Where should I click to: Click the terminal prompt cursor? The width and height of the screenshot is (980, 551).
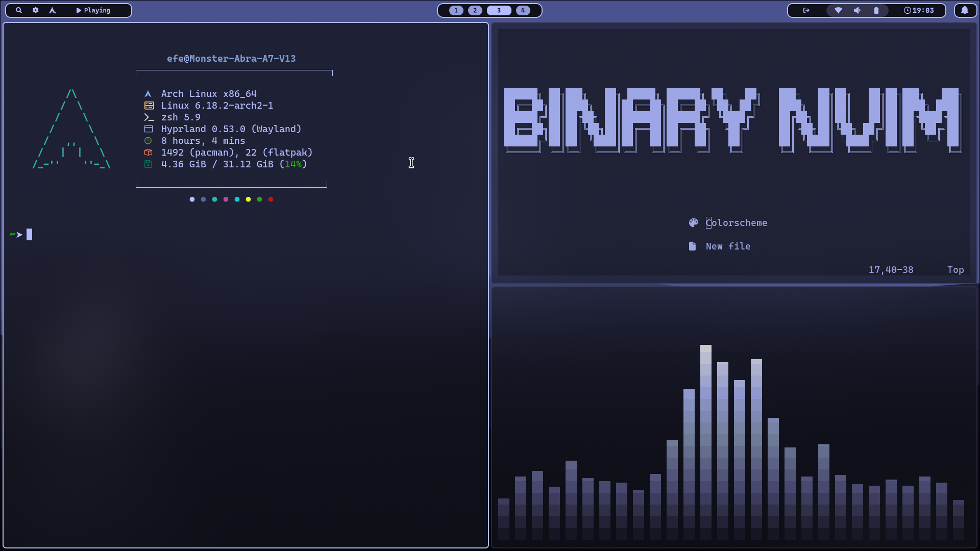pyautogui.click(x=30, y=235)
